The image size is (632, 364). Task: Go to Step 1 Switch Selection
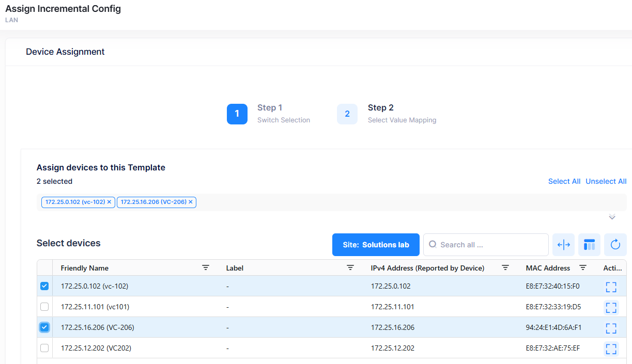coord(237,114)
